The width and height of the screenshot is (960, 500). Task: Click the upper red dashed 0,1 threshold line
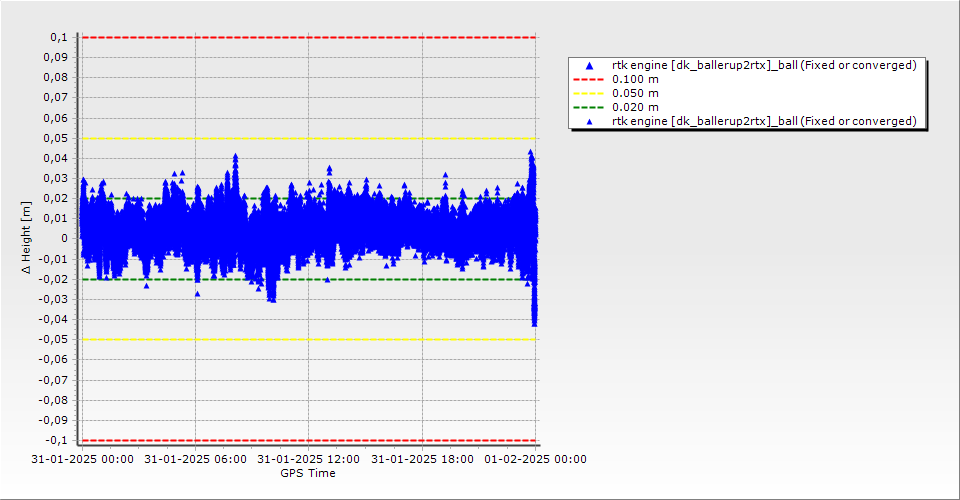click(309, 37)
